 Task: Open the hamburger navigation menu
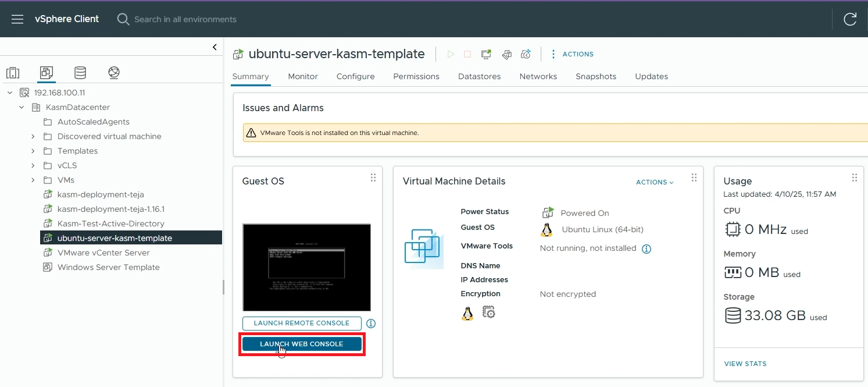[x=17, y=19]
